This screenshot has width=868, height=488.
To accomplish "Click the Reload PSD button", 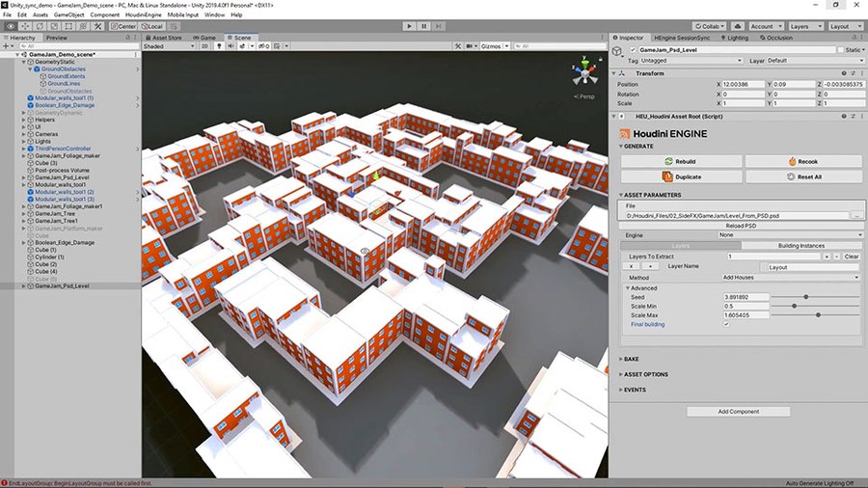I will coord(740,226).
